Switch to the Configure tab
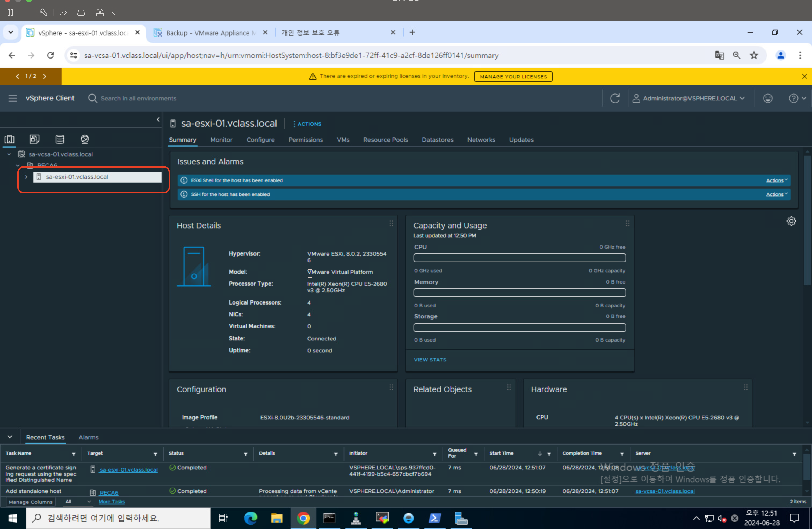Viewport: 812px width, 529px height. (260, 140)
